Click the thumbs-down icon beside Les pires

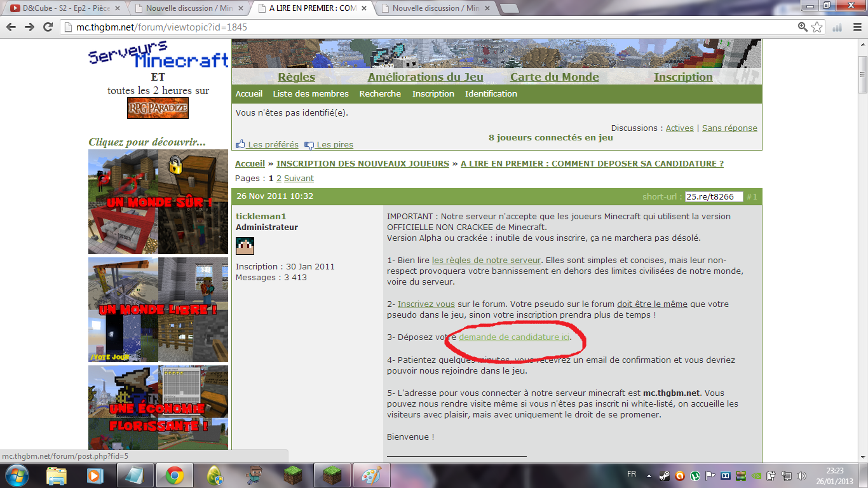(309, 144)
